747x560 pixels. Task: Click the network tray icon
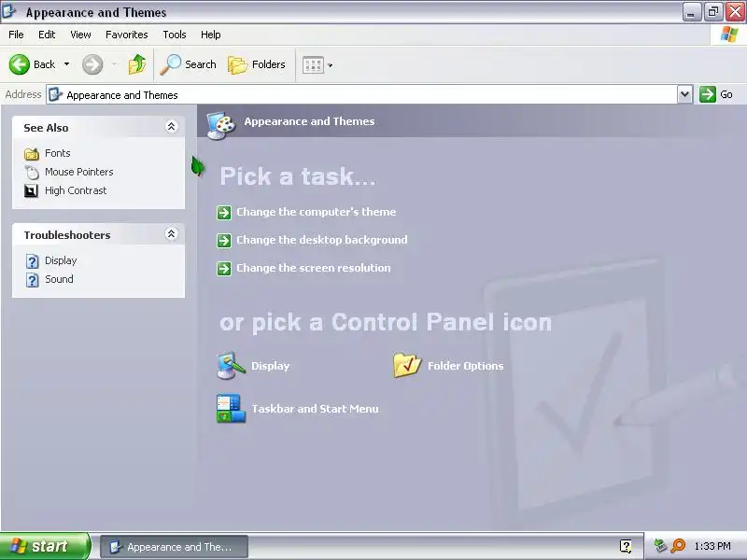tap(660, 546)
